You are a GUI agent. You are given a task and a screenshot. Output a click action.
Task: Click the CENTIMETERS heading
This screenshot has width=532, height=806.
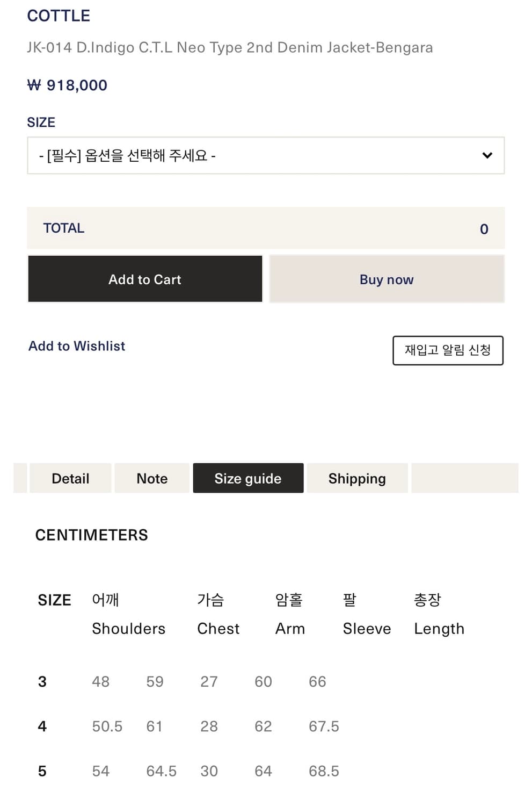(x=91, y=535)
